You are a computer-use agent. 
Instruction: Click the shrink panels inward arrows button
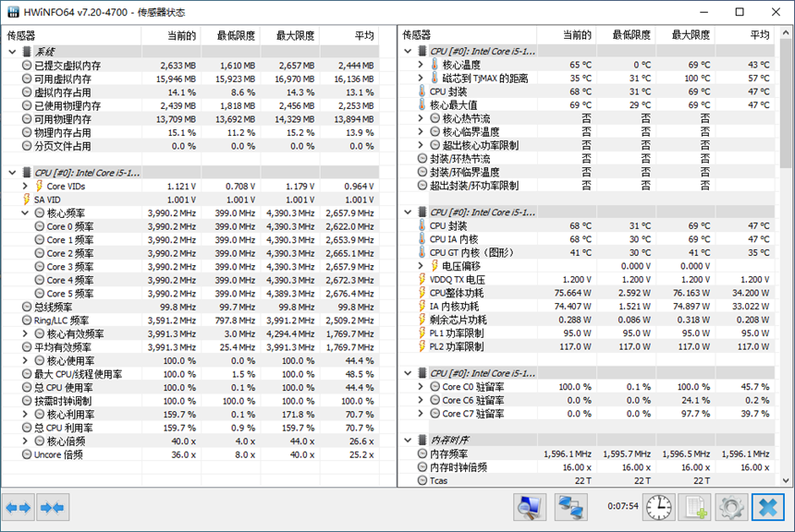(53, 507)
